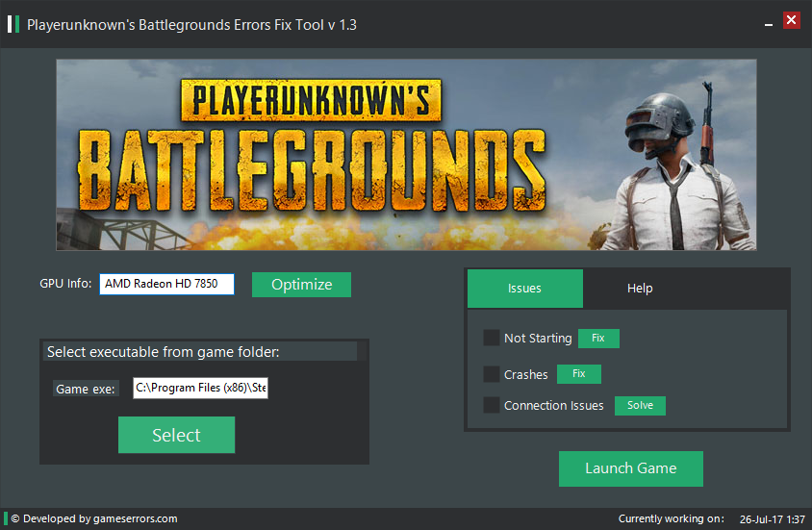This screenshot has width=812, height=530.
Task: Check the Not Starting checkbox
Action: tap(491, 338)
